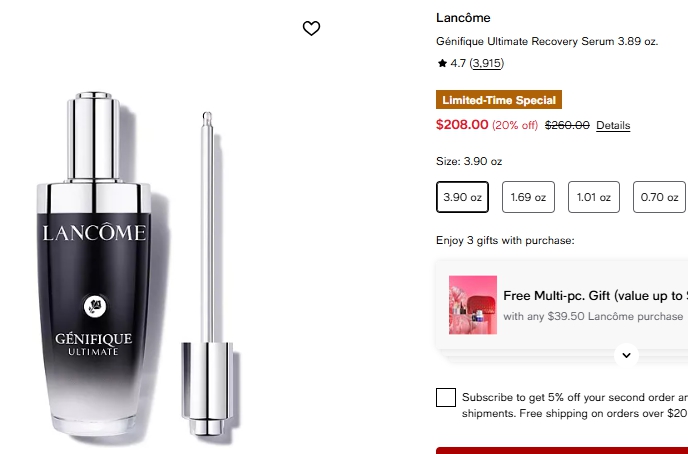Expand the gifts list with the chevron
The image size is (688, 454).
(x=626, y=354)
